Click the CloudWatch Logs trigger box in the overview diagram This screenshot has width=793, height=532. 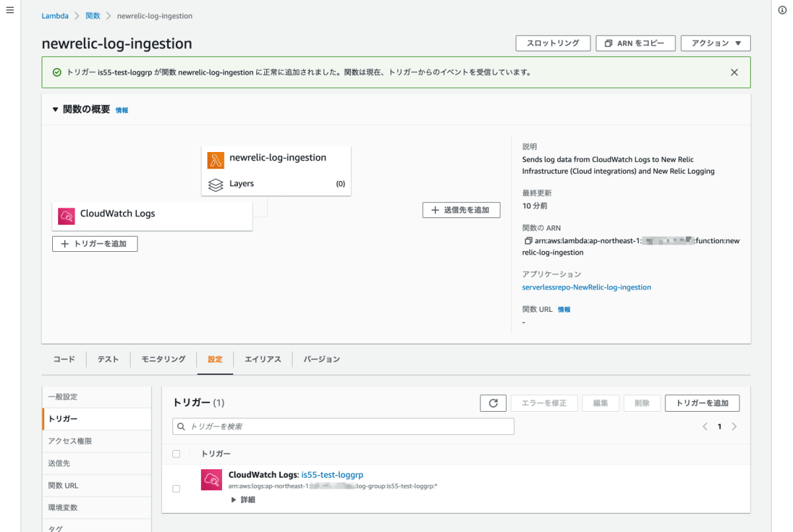click(x=153, y=216)
